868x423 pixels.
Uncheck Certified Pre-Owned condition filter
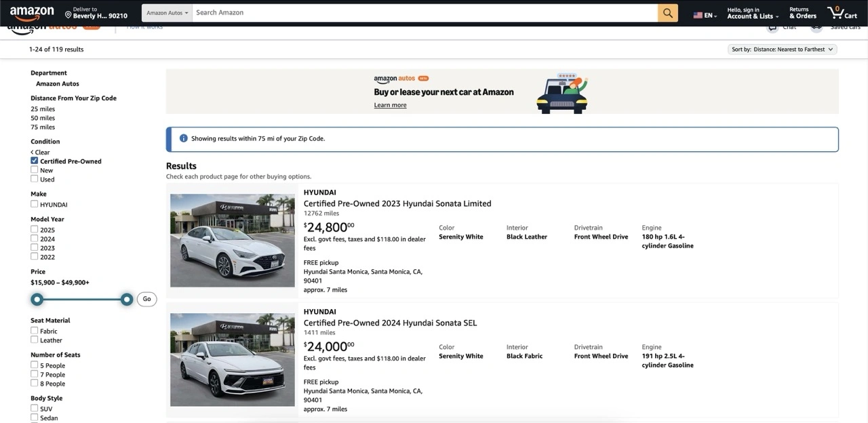point(34,161)
